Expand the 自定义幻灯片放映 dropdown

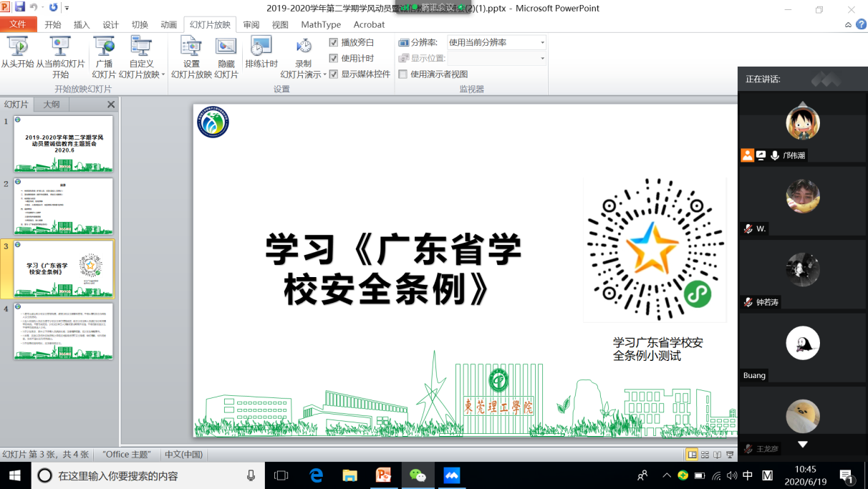[x=163, y=74]
